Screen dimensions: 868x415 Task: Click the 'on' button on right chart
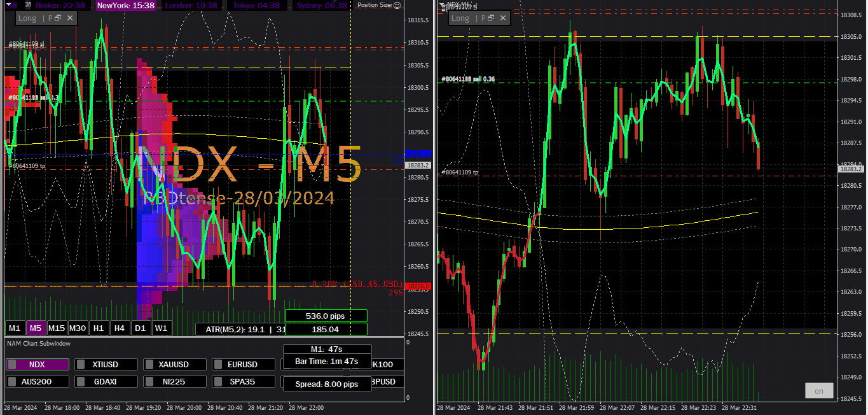click(819, 391)
